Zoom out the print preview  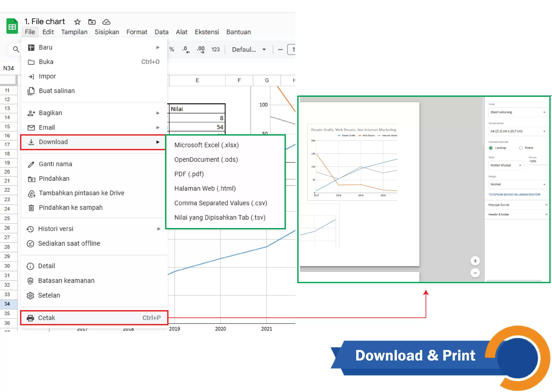point(475,273)
